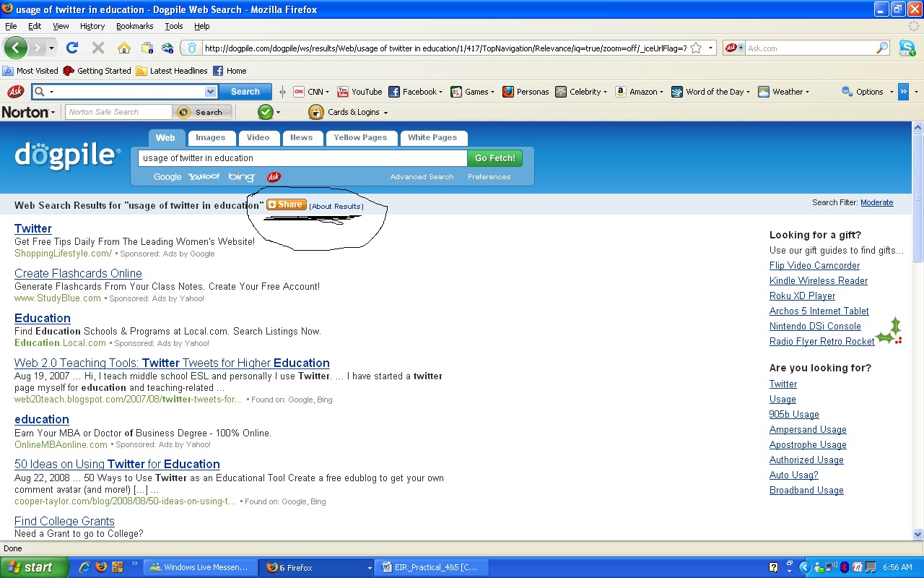Image resolution: width=924 pixels, height=578 pixels.
Task: Expand the Weather toolbar dropdown
Action: pos(807,92)
